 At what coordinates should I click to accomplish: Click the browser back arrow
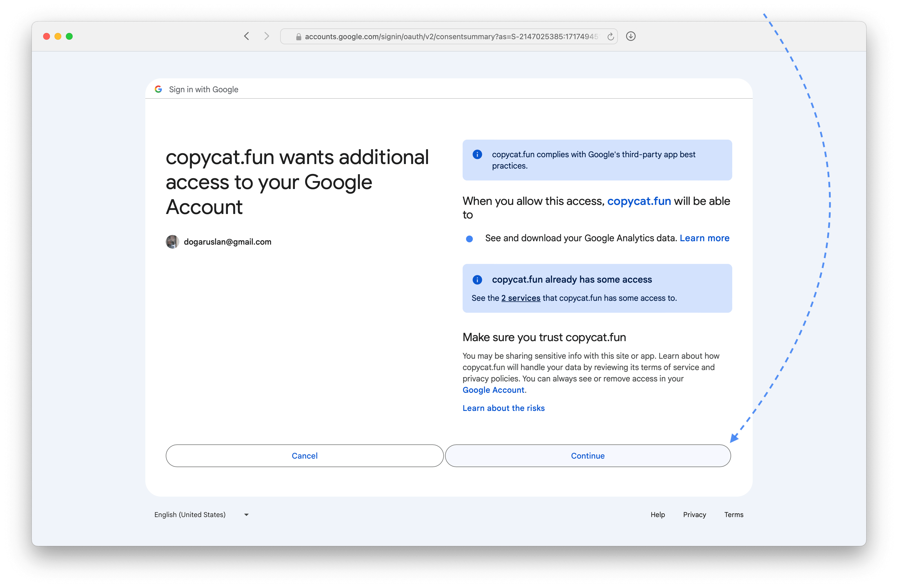point(247,36)
